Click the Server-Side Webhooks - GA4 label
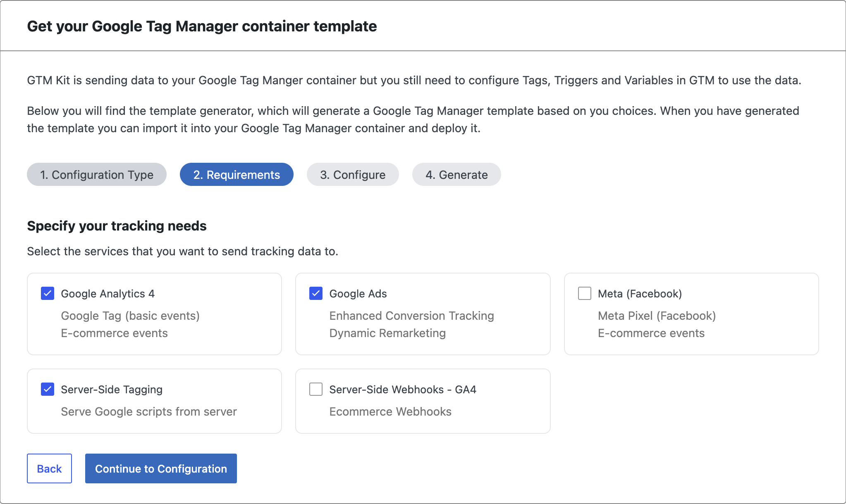Viewport: 846px width, 504px height. click(x=403, y=390)
